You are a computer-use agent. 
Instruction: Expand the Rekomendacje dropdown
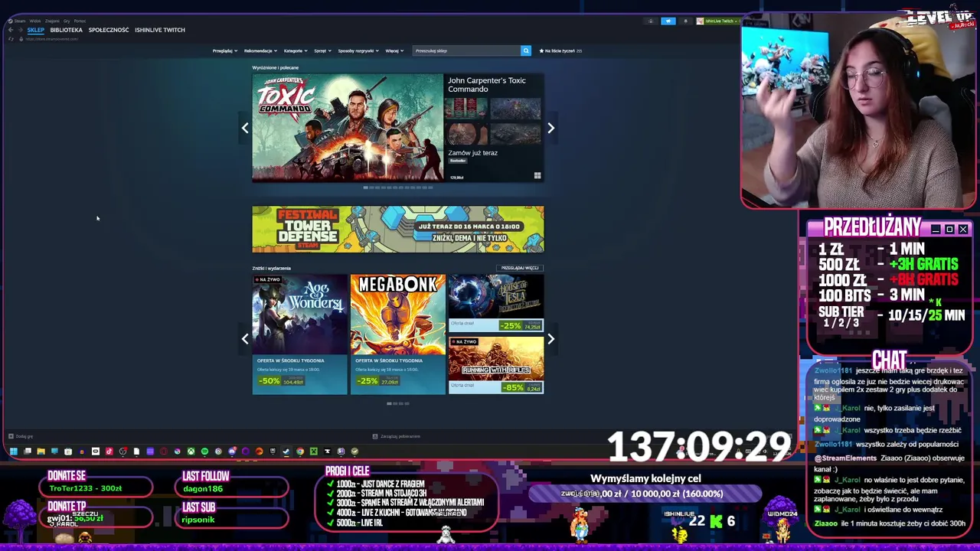tap(260, 51)
